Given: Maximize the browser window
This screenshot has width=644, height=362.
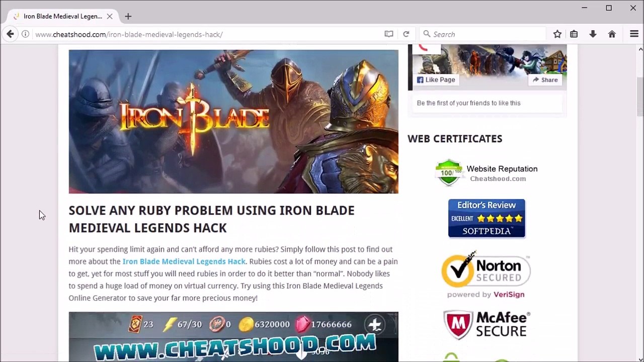Looking at the screenshot, I should [609, 8].
